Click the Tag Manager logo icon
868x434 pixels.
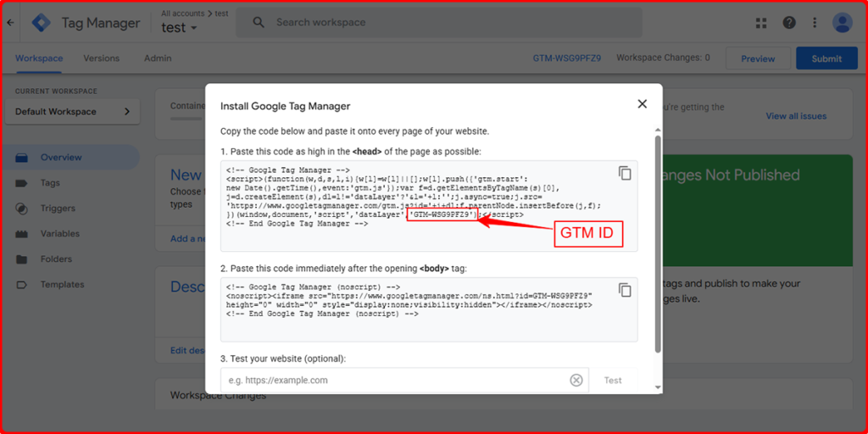pyautogui.click(x=41, y=23)
